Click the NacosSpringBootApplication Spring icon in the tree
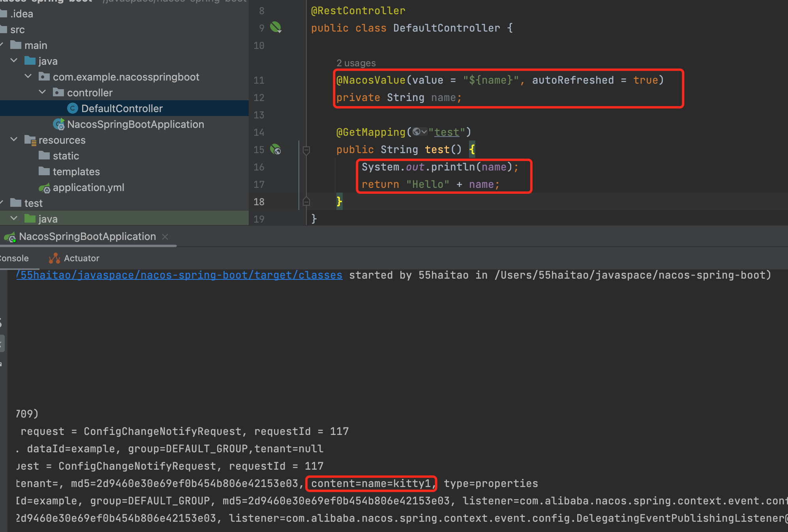 59,124
